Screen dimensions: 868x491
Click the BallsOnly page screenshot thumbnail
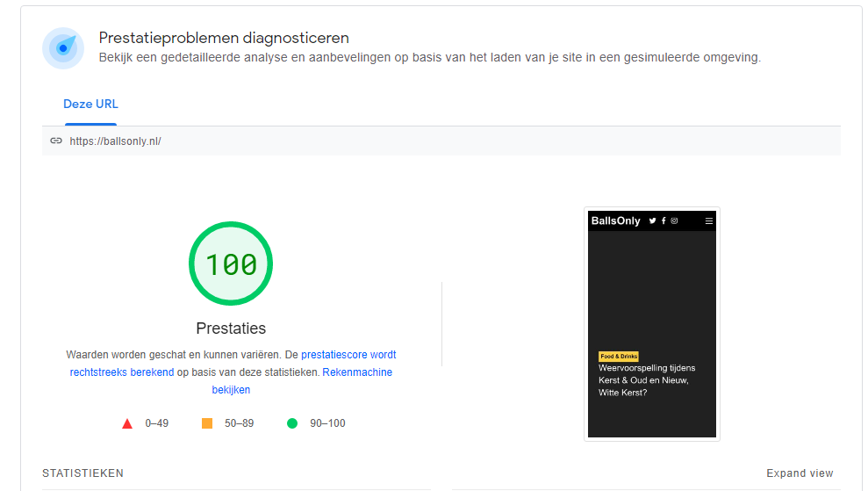652,324
